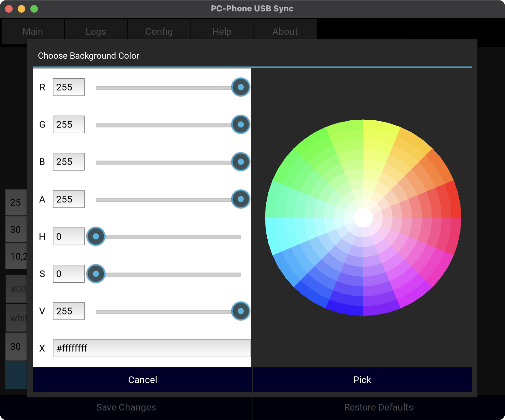Click the Alpha slider handle
This screenshot has width=505, height=420.
click(x=241, y=199)
